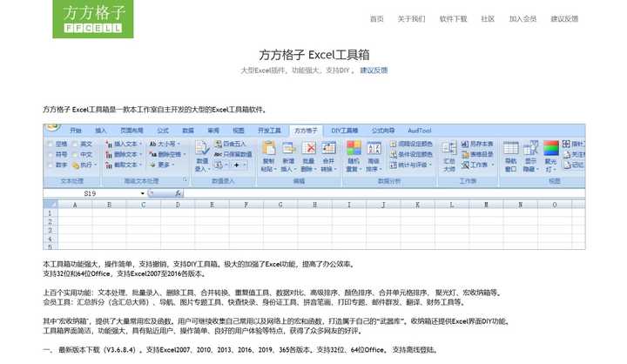Tick the 数字 checkbox
Image resolution: width=627 pixels, height=364 pixels.
[x=50, y=165]
